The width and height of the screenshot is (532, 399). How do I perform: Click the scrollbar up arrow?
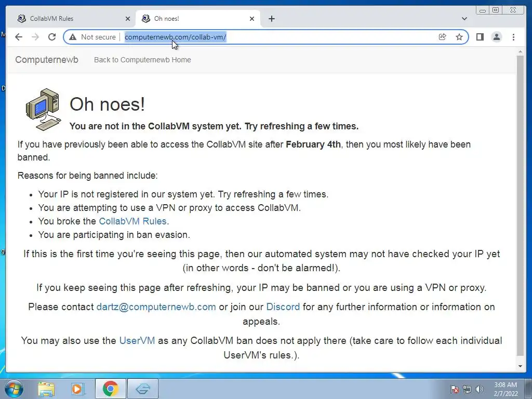tap(520, 52)
